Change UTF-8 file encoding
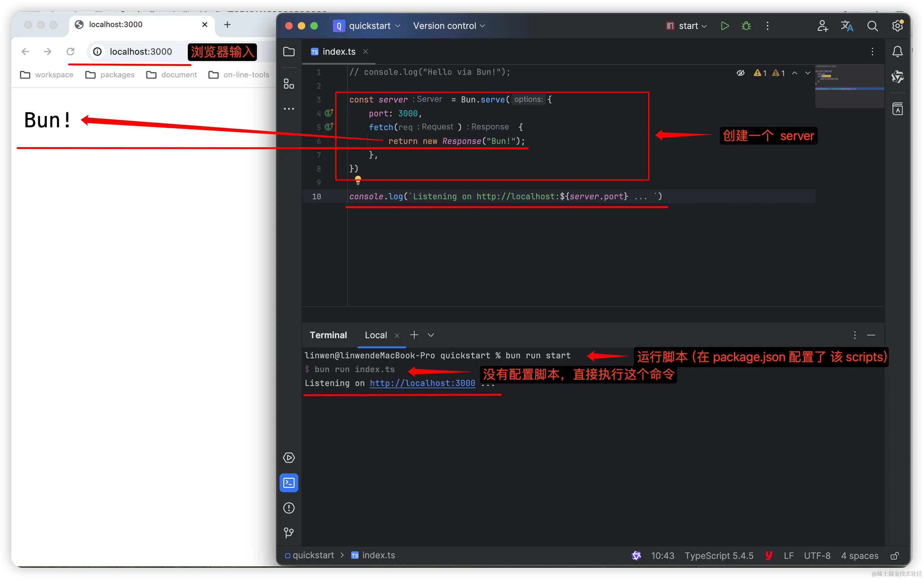Viewport: 924px width, 579px height. (x=817, y=556)
